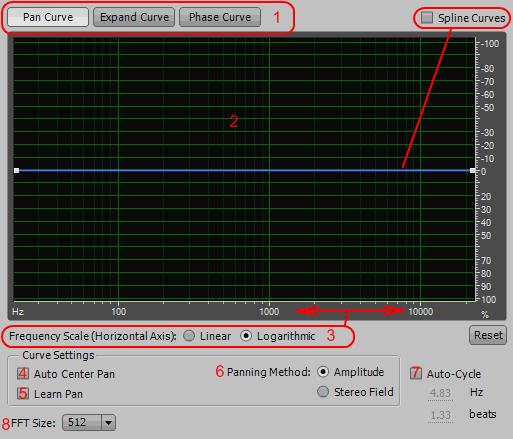Select Linear frequency scale
The width and height of the screenshot is (513, 439).
tap(189, 336)
